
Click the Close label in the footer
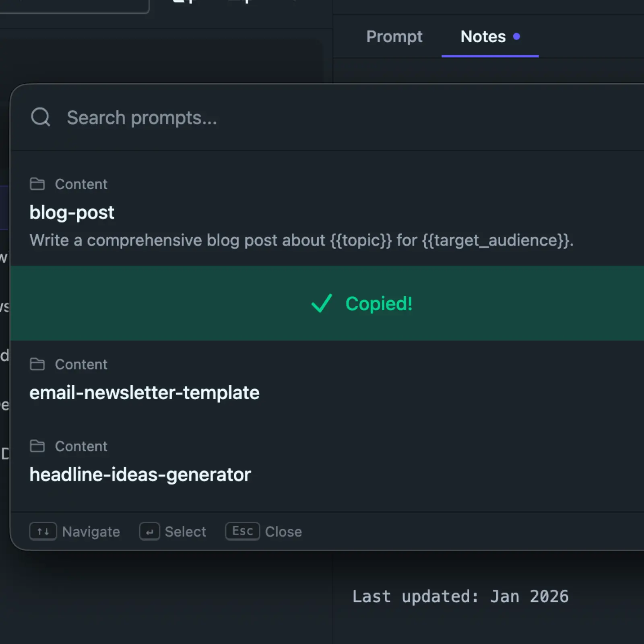tap(283, 531)
